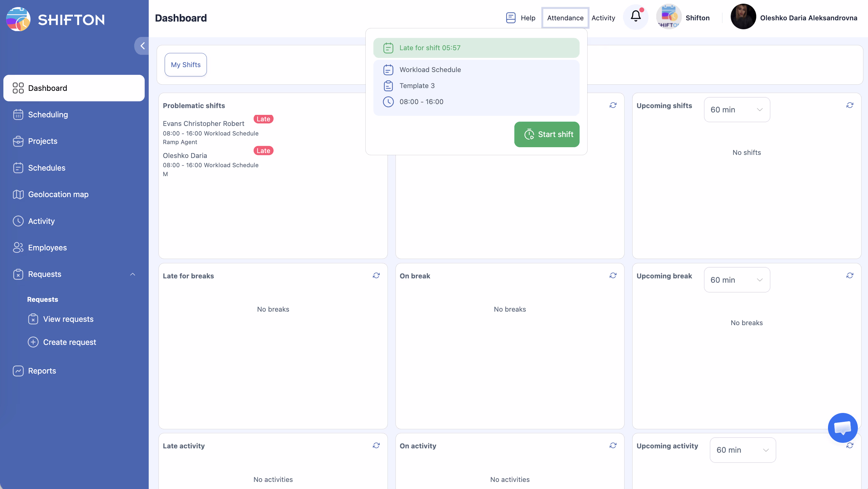Image resolution: width=868 pixels, height=489 pixels.
Task: Open Scheduling in the sidebar
Action: (48, 115)
